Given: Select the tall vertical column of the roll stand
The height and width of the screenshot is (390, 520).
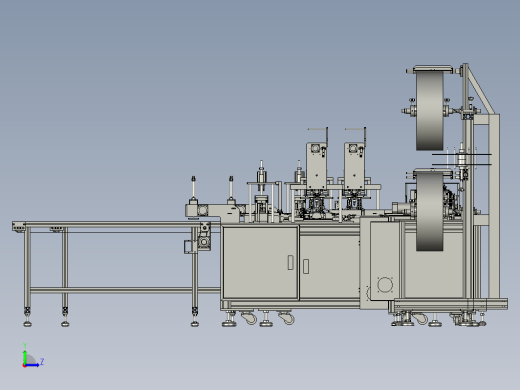Looking at the screenshot, I should coord(466,182).
